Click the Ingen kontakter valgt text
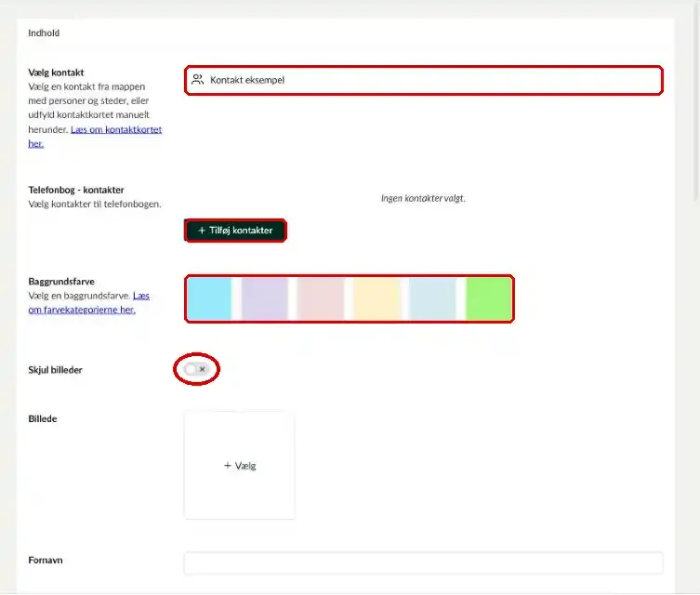The image size is (700, 595). pos(423,198)
